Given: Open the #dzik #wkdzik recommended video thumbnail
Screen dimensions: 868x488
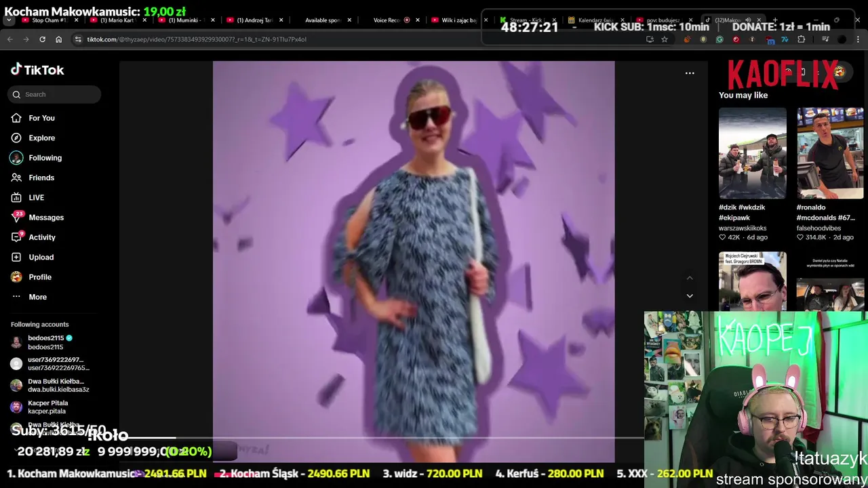Looking at the screenshot, I should pyautogui.click(x=753, y=153).
